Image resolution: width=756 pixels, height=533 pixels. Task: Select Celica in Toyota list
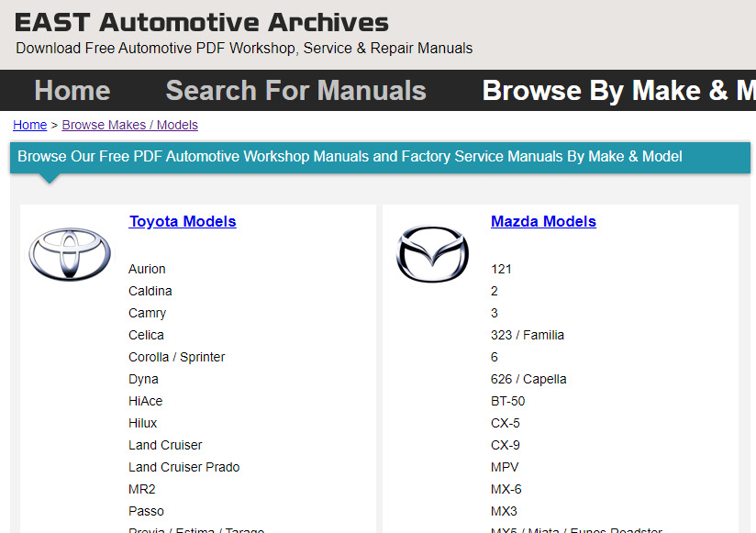pyautogui.click(x=146, y=335)
